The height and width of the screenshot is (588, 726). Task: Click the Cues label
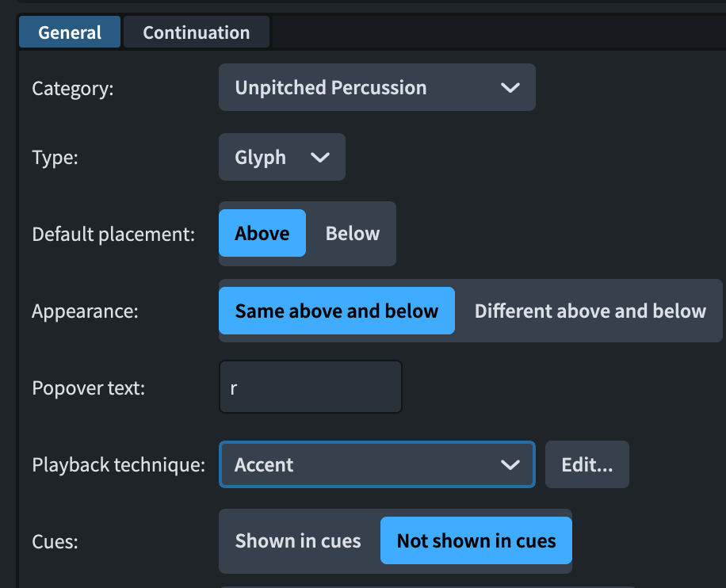pyautogui.click(x=55, y=542)
